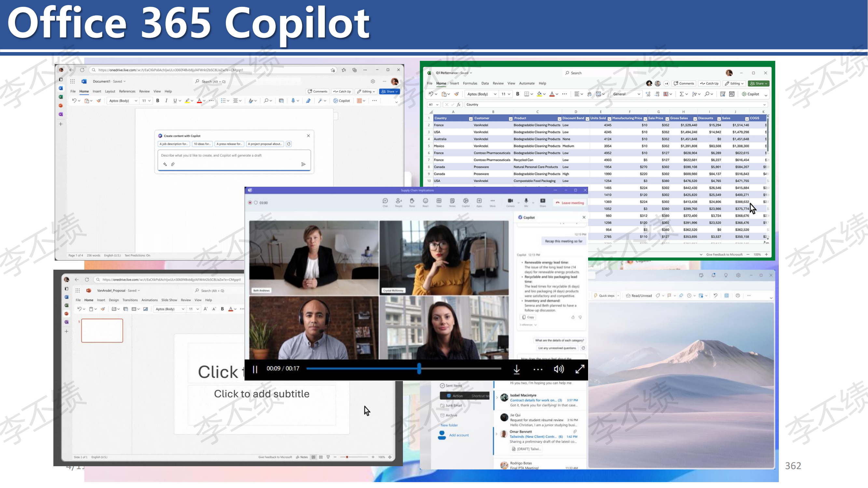This screenshot has width=868, height=488.
Task: Click the Catch Up button in Excel
Action: 709,83
